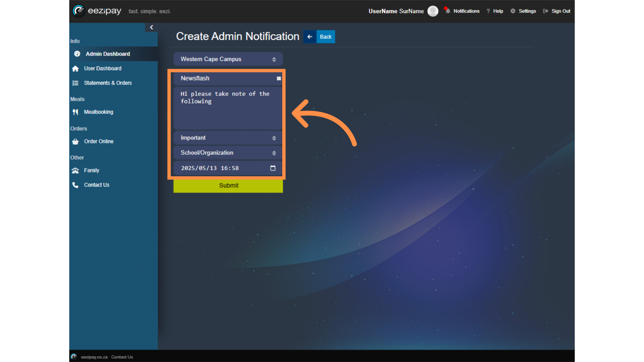
Task: Click the Mealbooking utensils icon
Action: 75,112
